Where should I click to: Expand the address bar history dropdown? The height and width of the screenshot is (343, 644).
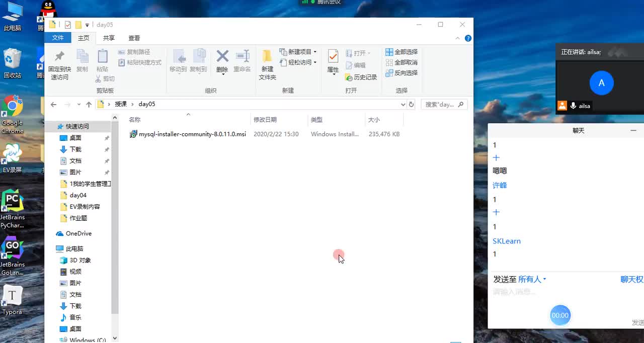[x=403, y=105]
